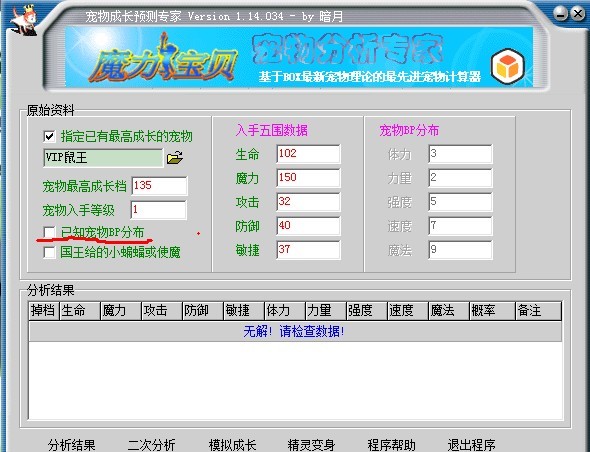Click the 魔力 input showing 150
This screenshot has width=590, height=452.
pos(308,178)
